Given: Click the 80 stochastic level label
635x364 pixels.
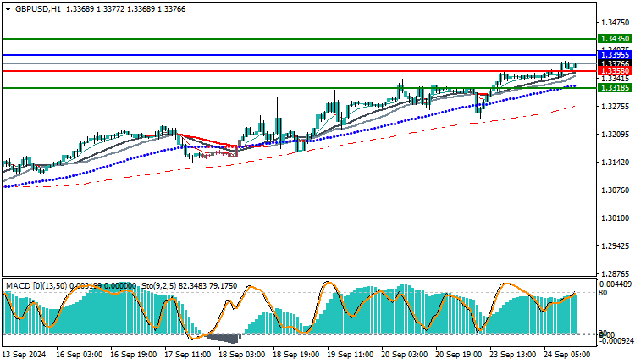Looking at the screenshot, I should pyautogui.click(x=603, y=293).
